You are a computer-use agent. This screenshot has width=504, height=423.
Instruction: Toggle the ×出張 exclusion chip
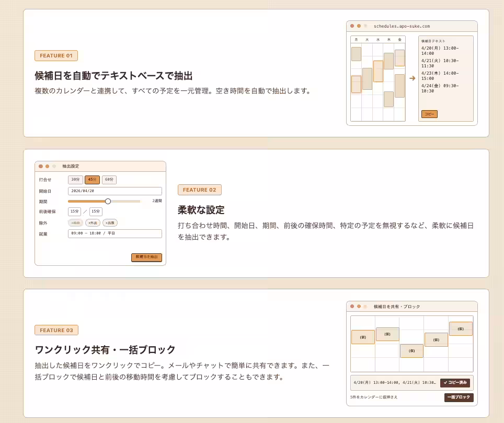pyautogui.click(x=110, y=222)
